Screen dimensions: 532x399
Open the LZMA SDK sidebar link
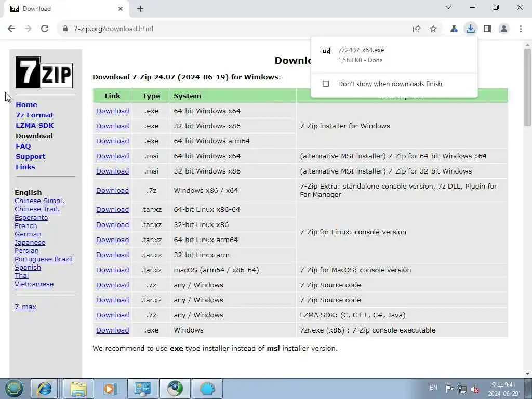tap(35, 126)
